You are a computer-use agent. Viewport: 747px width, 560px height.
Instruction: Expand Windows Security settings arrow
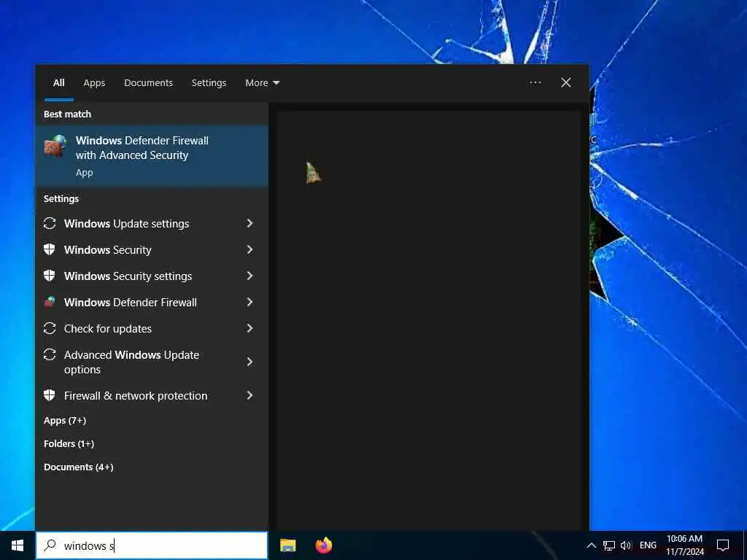(249, 276)
